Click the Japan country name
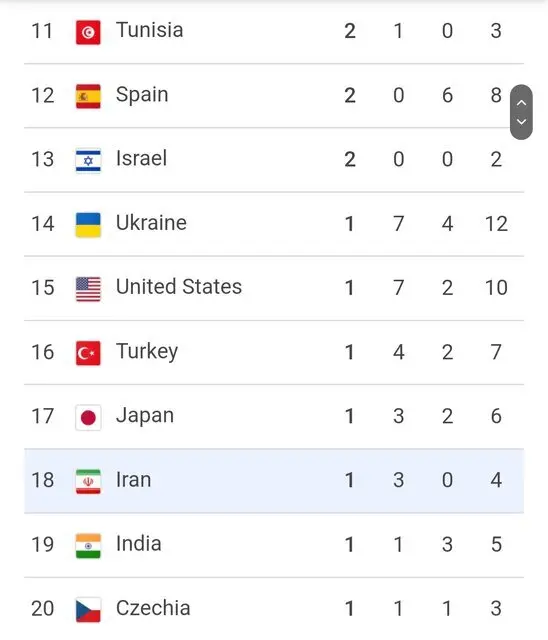Image resolution: width=548 pixels, height=640 pixels. coord(145,416)
